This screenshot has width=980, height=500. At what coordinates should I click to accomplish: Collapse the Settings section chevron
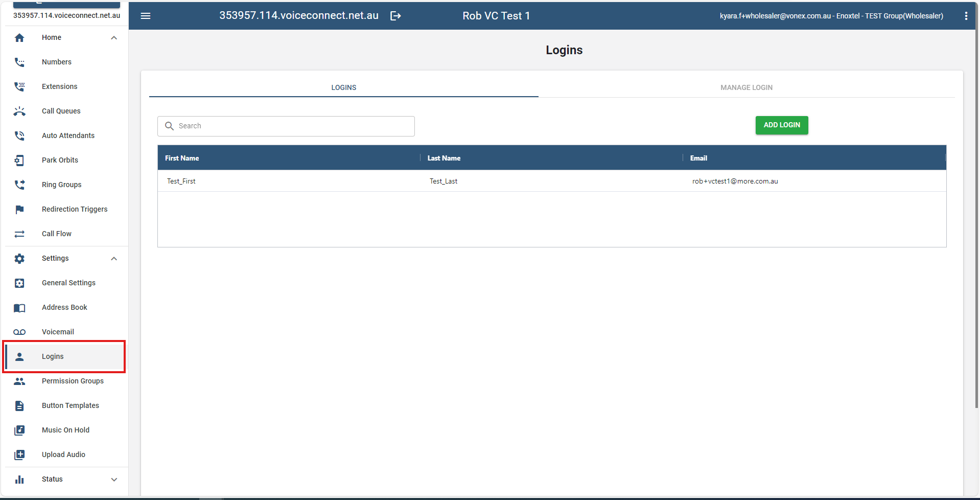pyautogui.click(x=114, y=259)
